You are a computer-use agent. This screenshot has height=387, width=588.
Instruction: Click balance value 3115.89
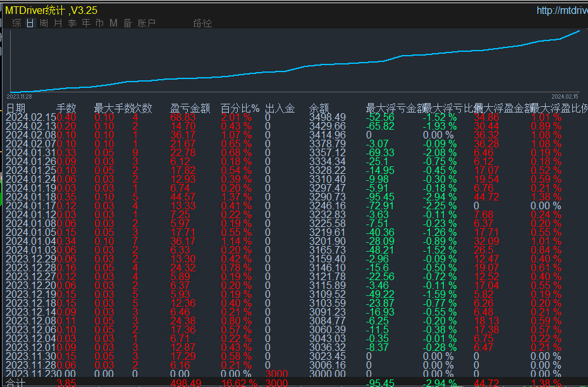(x=327, y=286)
